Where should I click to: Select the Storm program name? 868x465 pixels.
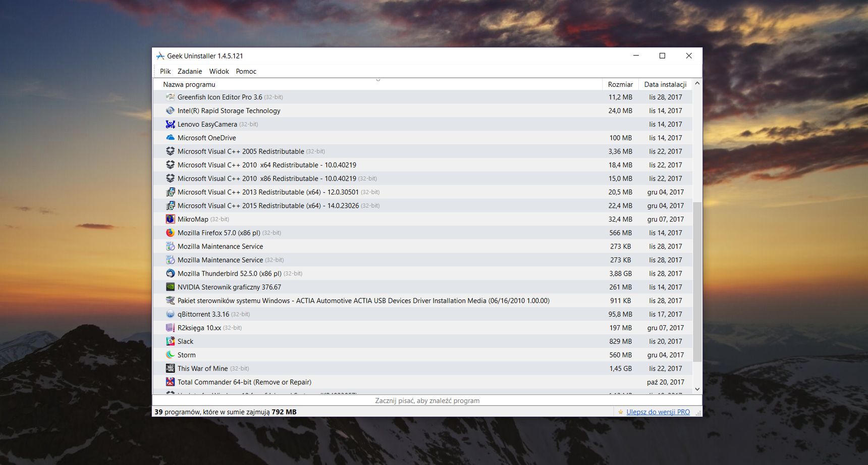click(186, 355)
